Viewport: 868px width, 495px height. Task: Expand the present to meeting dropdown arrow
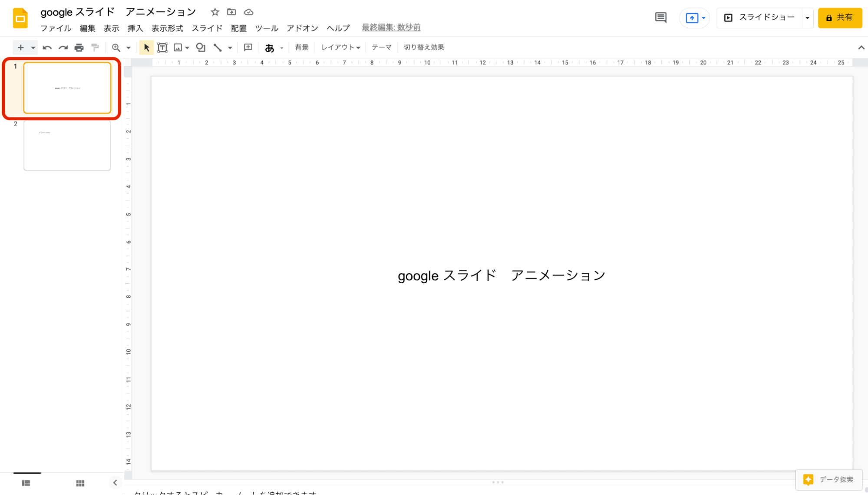click(703, 18)
